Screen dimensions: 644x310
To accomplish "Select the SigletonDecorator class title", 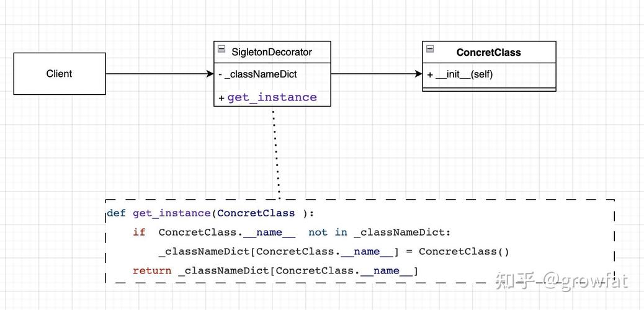I will [272, 52].
